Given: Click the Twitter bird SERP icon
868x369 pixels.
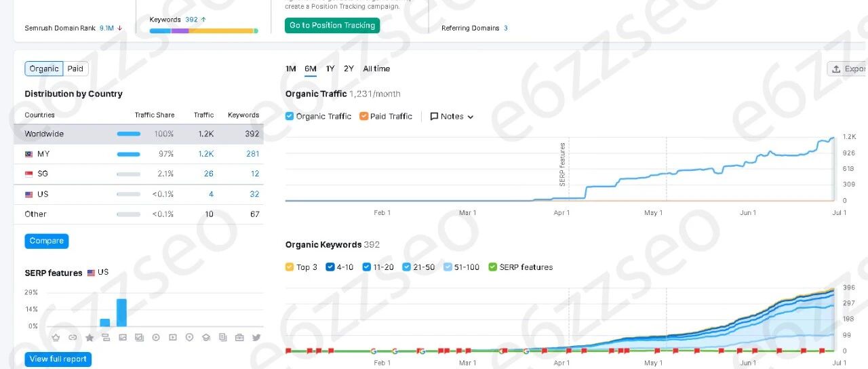Looking at the screenshot, I should click(x=256, y=337).
